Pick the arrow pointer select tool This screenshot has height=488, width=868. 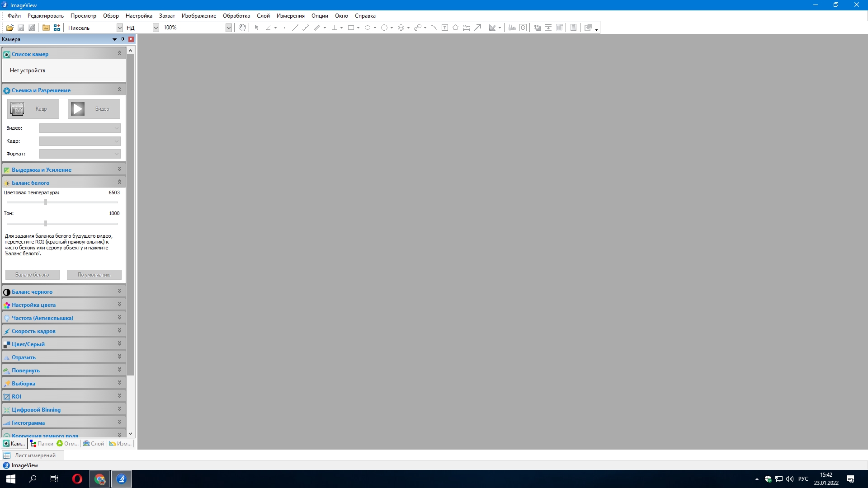point(256,28)
